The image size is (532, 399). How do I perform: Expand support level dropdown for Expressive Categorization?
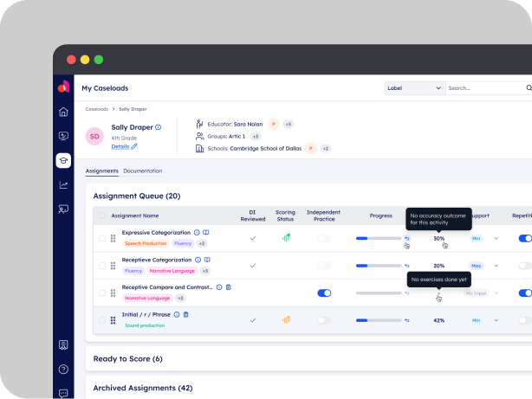point(496,238)
